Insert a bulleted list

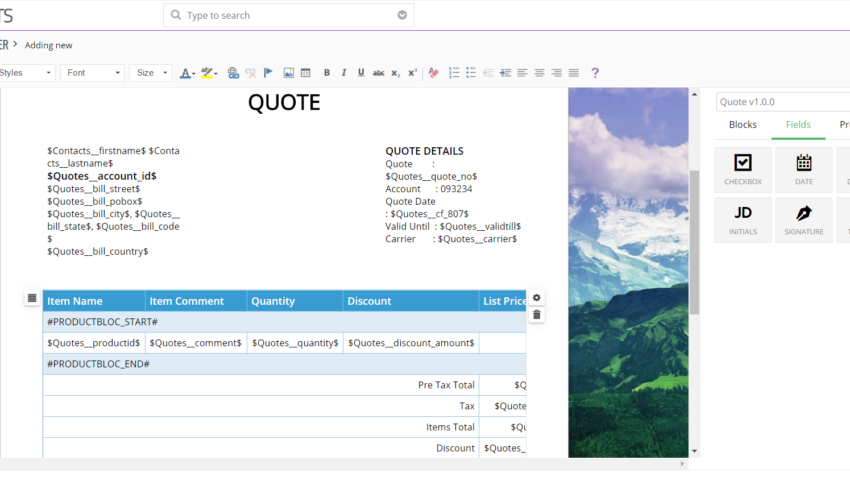click(x=471, y=73)
